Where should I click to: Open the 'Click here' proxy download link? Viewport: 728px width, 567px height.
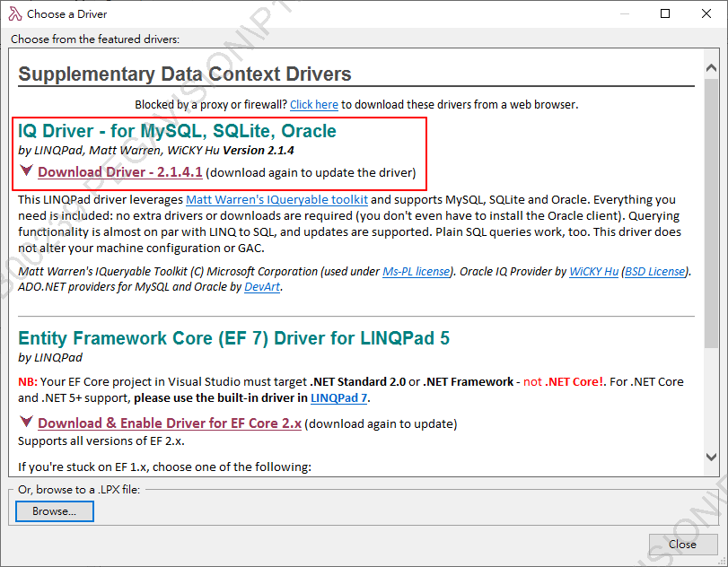(314, 104)
